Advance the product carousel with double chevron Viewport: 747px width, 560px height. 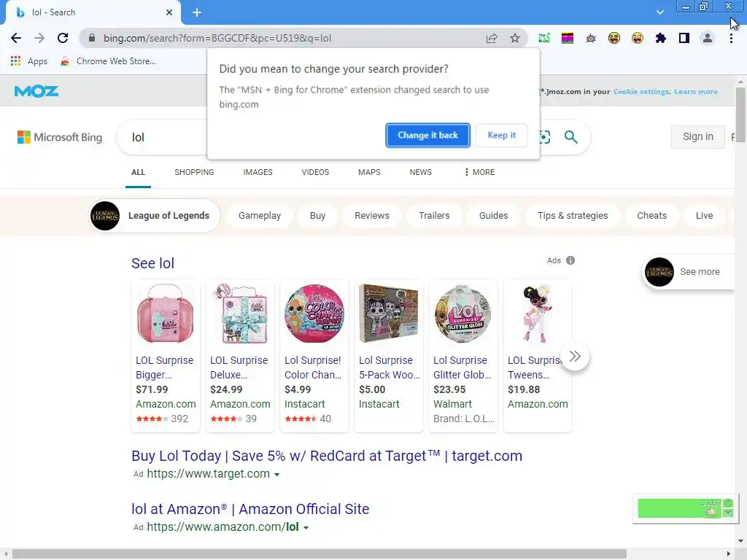point(575,356)
